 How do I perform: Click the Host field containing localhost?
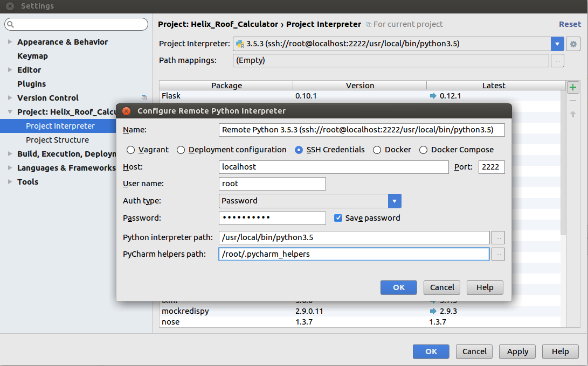pos(334,167)
